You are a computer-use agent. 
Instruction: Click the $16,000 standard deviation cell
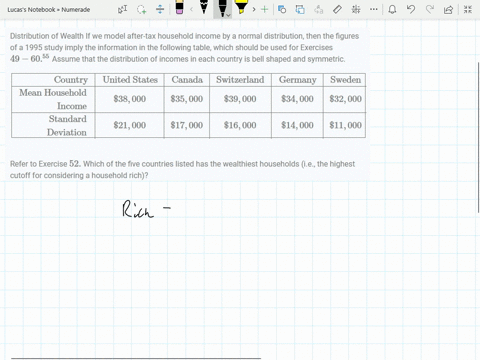240,125
